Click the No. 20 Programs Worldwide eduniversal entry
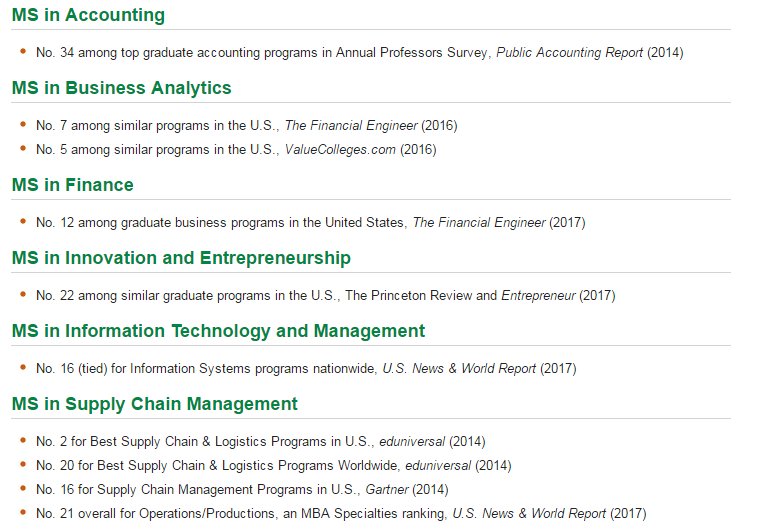This screenshot has height=531, width=757. (274, 466)
